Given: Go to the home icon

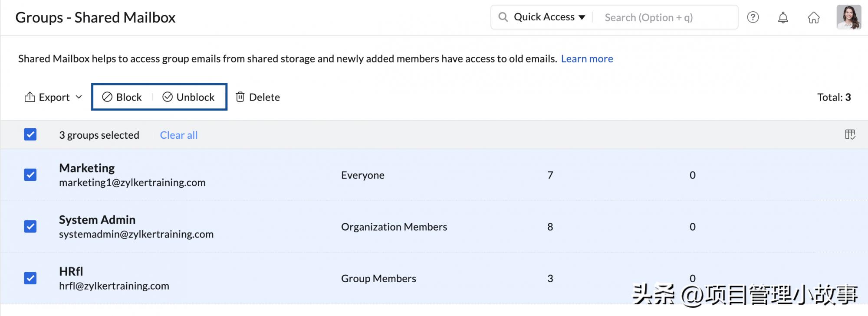Looking at the screenshot, I should 813,18.
